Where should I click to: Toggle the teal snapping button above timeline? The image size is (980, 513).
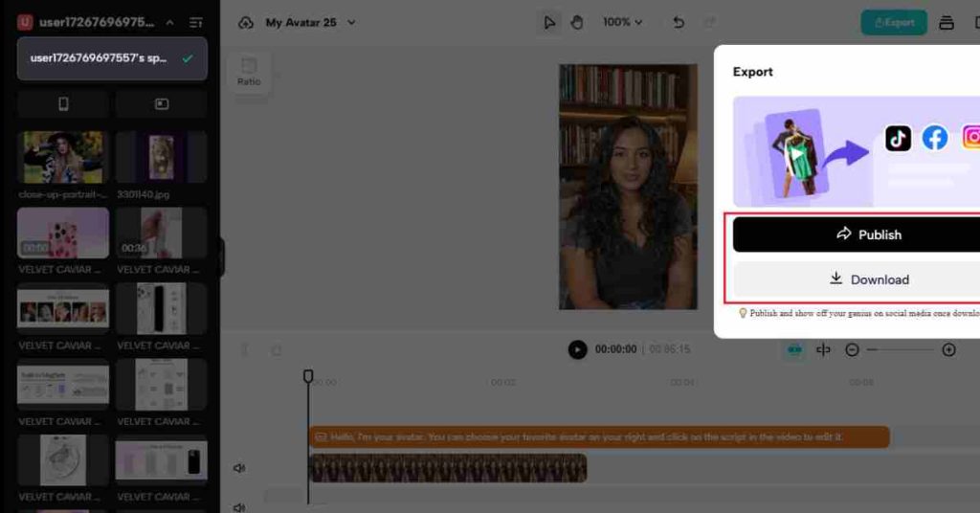(794, 350)
